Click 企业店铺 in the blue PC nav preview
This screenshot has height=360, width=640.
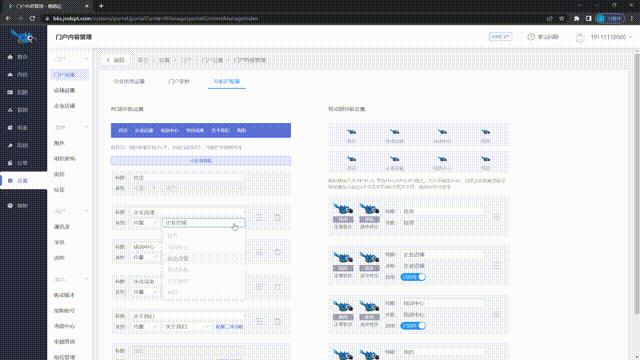click(144, 130)
